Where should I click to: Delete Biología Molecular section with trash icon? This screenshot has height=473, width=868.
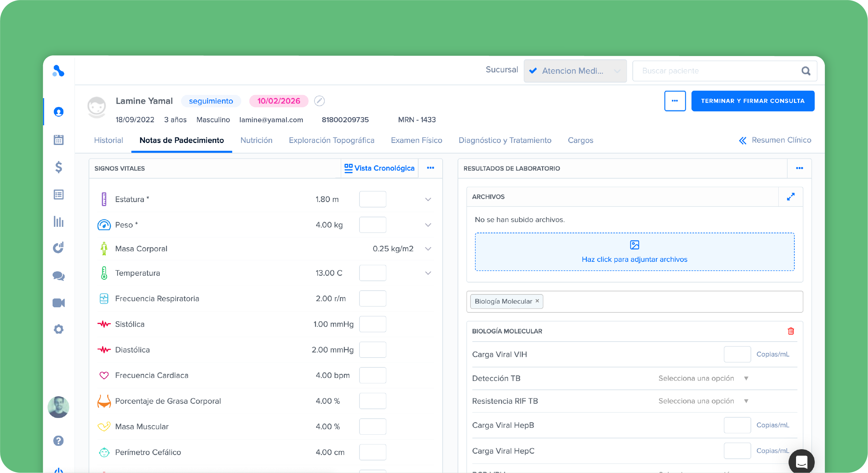[x=791, y=331]
